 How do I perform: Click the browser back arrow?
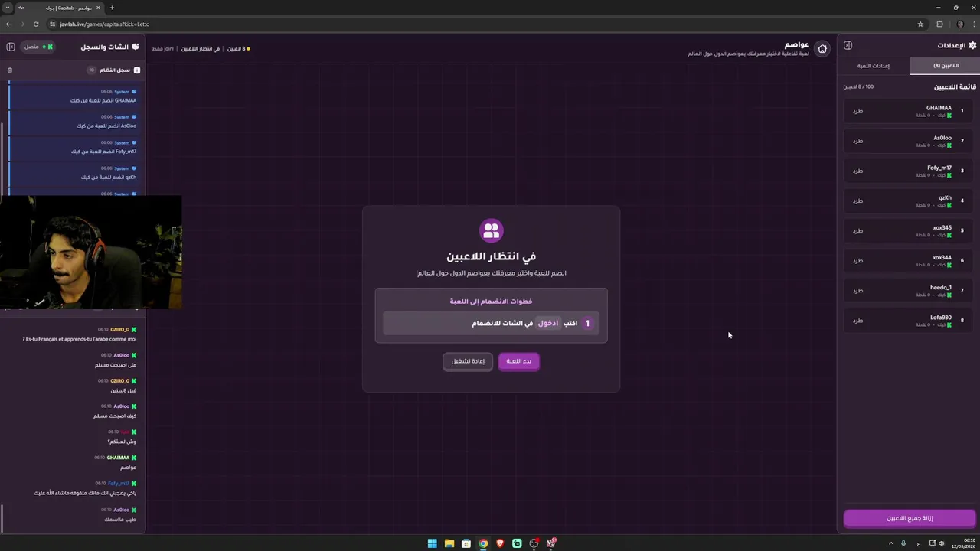pyautogui.click(x=8, y=24)
